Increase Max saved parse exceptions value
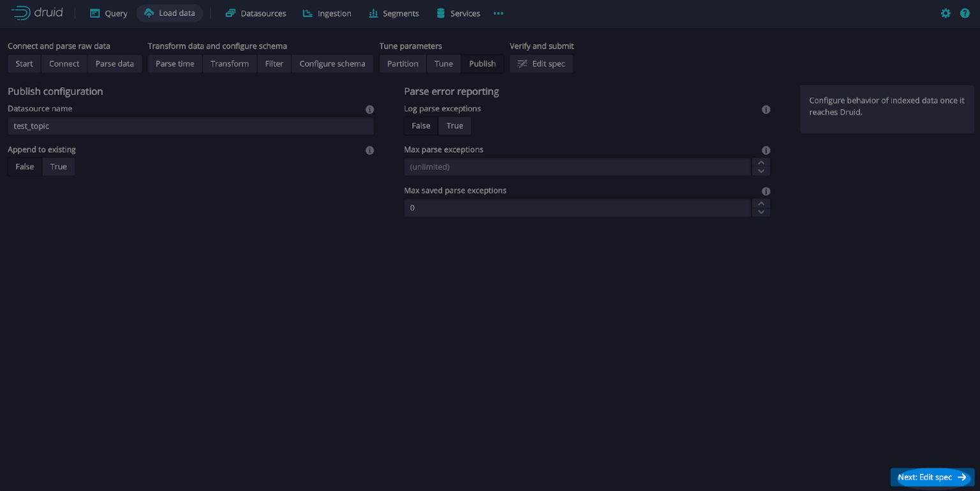Image resolution: width=980 pixels, height=491 pixels. pos(761,204)
